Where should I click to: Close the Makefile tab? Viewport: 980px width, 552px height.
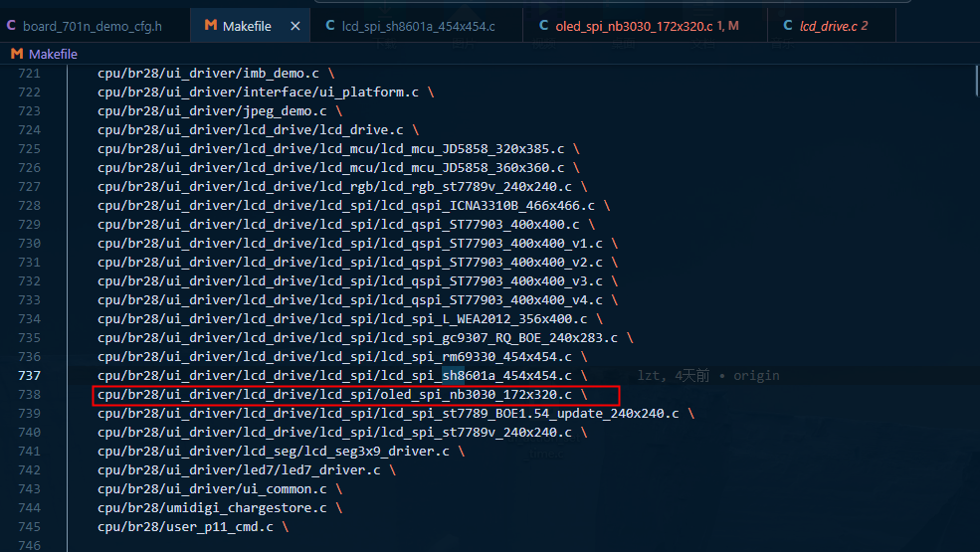[295, 26]
